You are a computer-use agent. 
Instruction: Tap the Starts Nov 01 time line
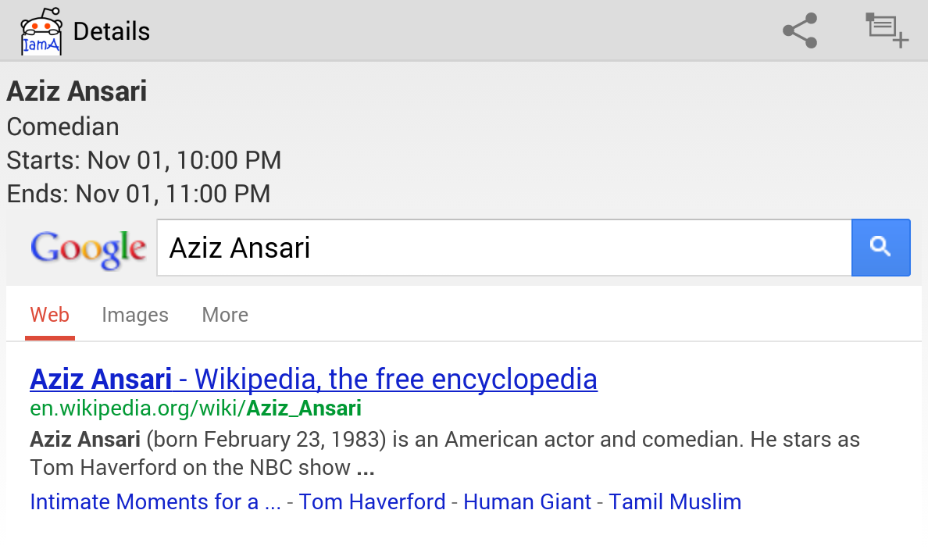[144, 160]
